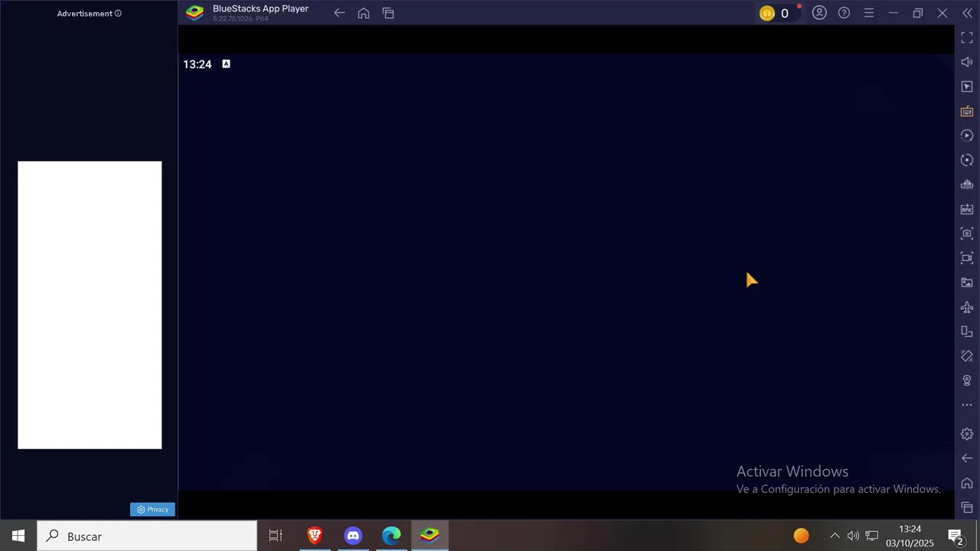Open the macro recorder play icon

967,135
